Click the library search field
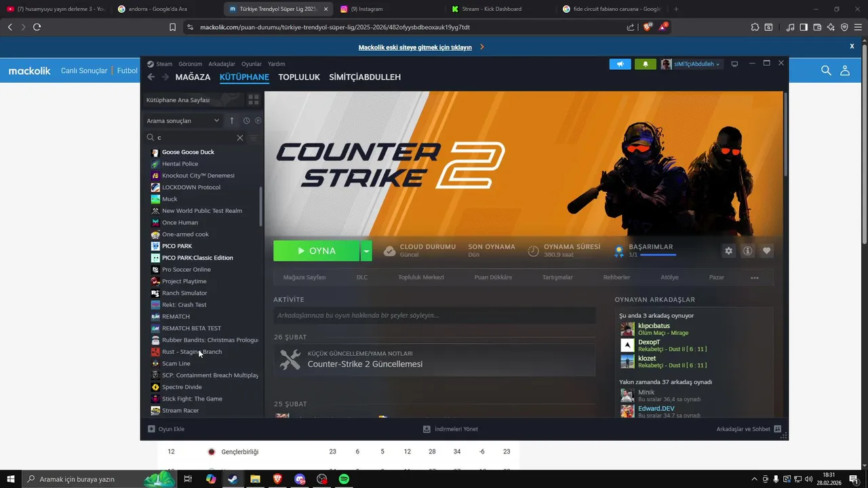868x488 pixels. point(195,138)
